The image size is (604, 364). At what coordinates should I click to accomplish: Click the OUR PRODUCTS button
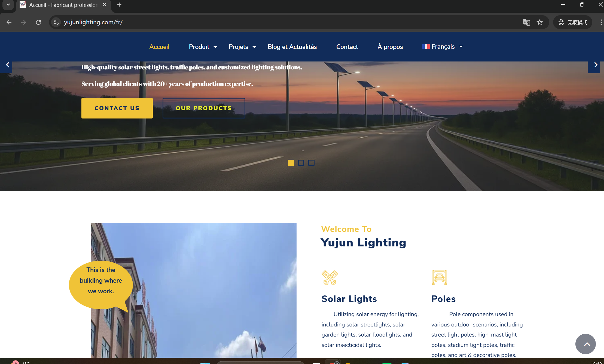pos(204,108)
